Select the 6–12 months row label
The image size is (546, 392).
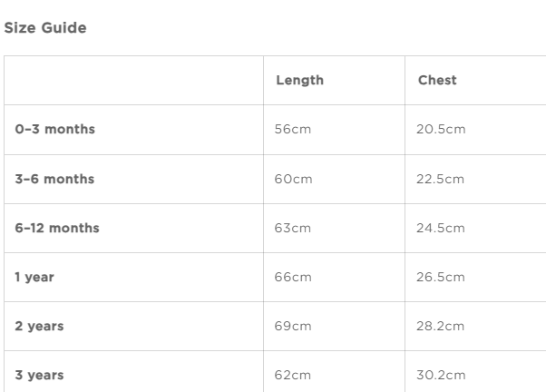tap(57, 228)
